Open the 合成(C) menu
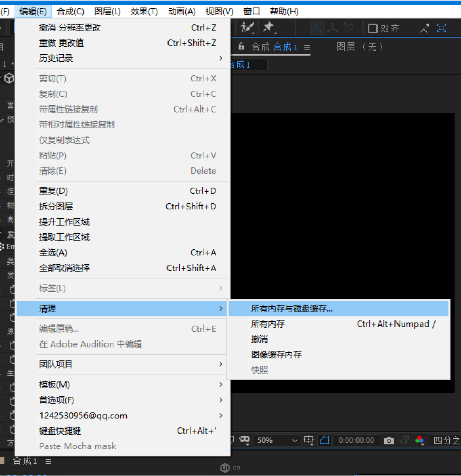Viewport: 461px width, 476px height. pos(70,12)
